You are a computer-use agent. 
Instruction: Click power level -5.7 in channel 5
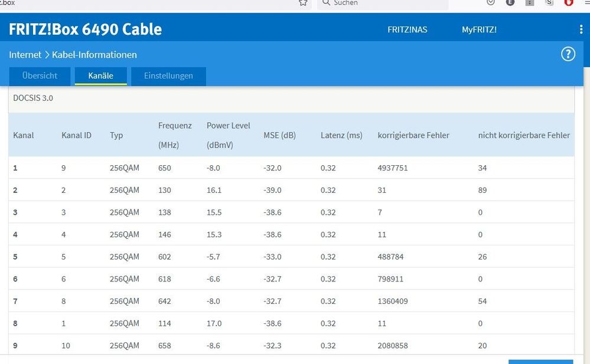pyautogui.click(x=213, y=257)
